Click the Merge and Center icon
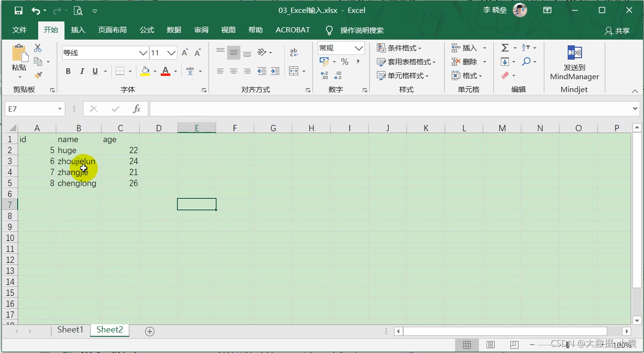 (293, 71)
